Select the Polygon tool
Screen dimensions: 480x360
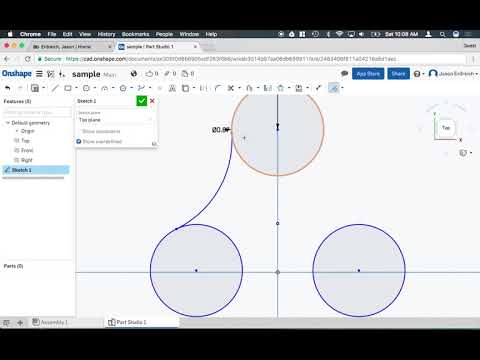123,88
